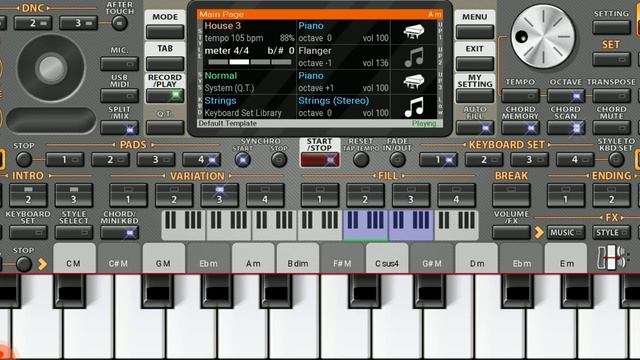640x360 pixels.
Task: Click Record/Play button
Action: pos(165,96)
